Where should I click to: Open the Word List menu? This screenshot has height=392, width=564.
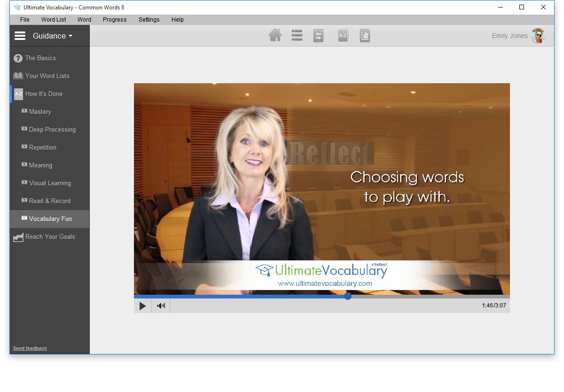point(54,20)
